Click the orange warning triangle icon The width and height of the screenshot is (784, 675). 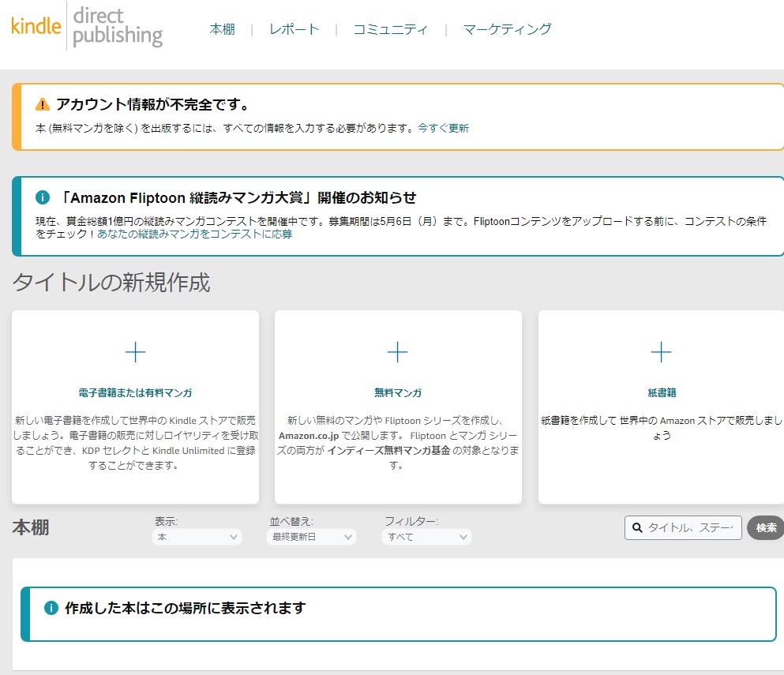[43, 105]
